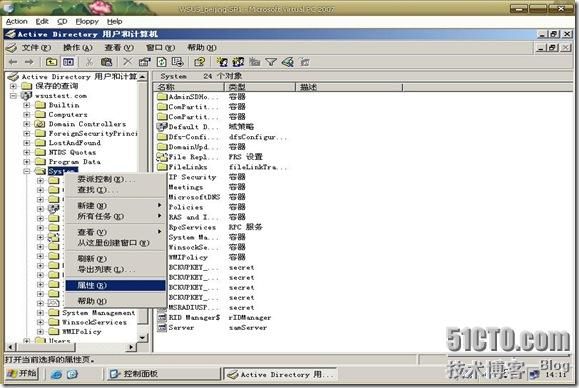Click the find objects toolbar icon
Screen dimensions: 579x388
288,62
